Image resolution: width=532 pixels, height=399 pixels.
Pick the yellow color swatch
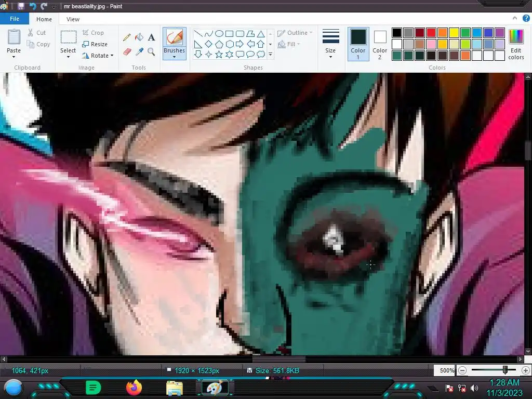[454, 33]
